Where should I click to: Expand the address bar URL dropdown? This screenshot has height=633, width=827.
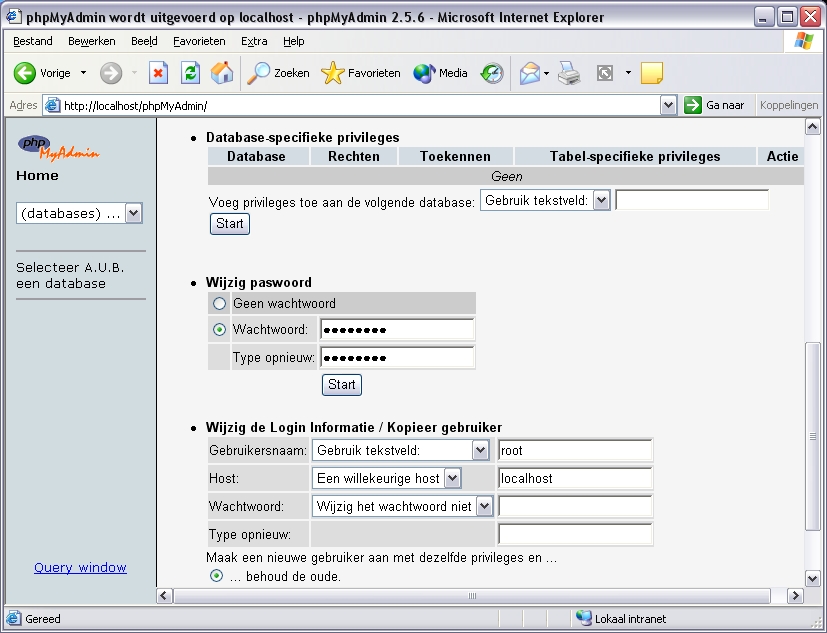point(668,106)
